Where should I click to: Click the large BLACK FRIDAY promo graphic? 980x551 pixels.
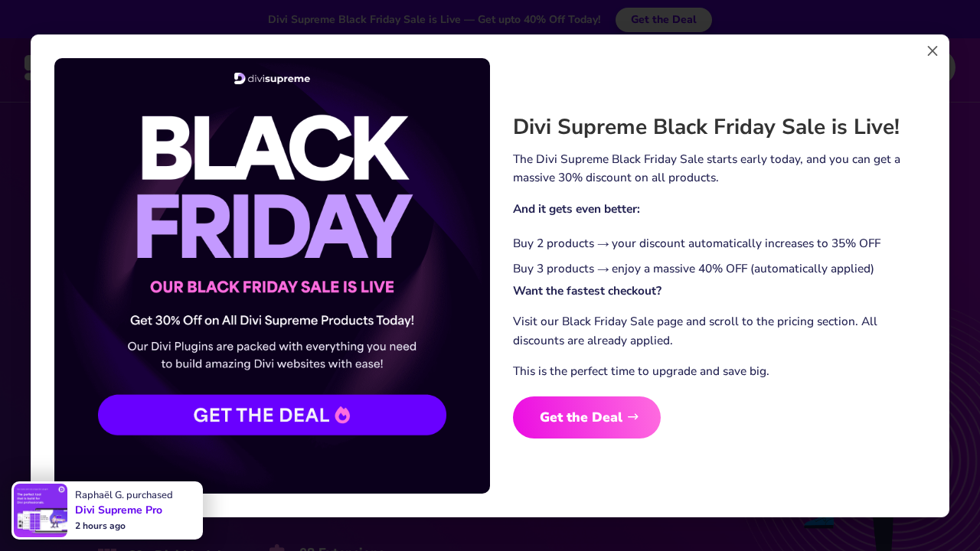(x=272, y=187)
